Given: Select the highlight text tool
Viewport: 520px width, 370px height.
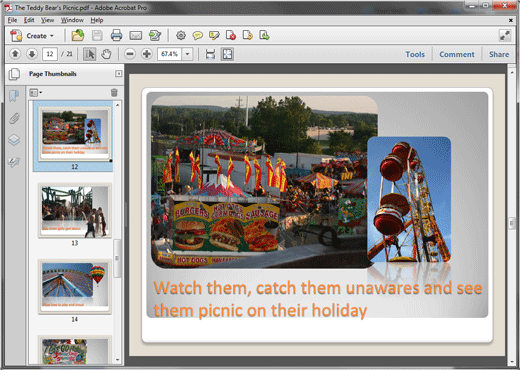Looking at the screenshot, I should pos(214,35).
